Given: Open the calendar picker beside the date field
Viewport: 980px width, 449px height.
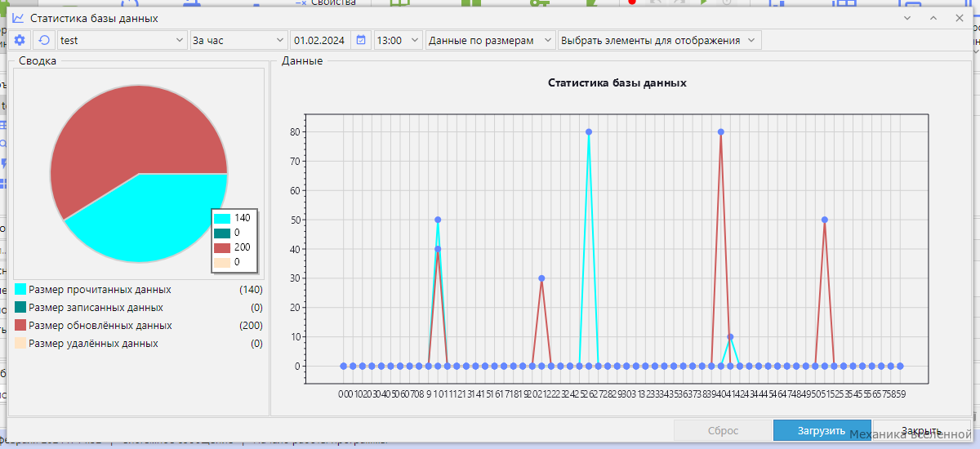Looking at the screenshot, I should tap(360, 40).
